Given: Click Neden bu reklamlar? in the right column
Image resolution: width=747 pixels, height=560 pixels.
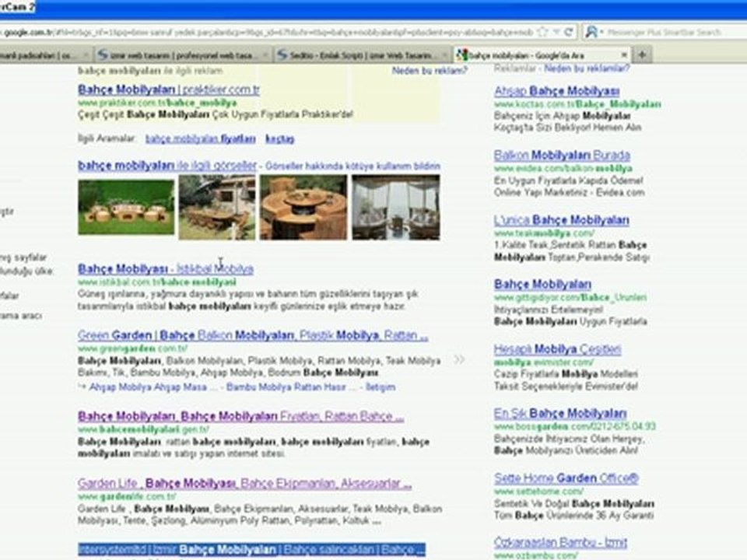Looking at the screenshot, I should pyautogui.click(x=587, y=68).
